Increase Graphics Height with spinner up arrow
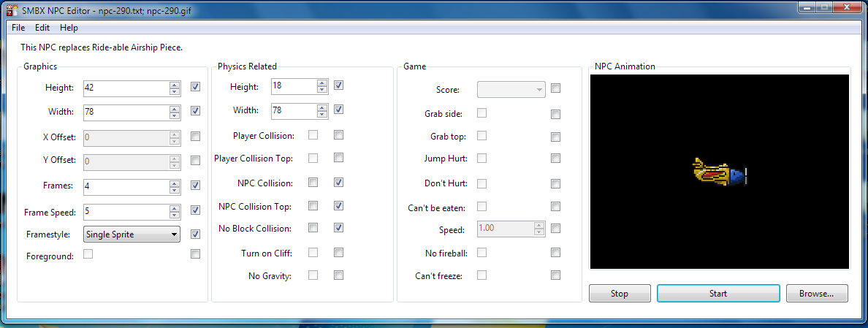The height and width of the screenshot is (328, 868). (x=175, y=84)
